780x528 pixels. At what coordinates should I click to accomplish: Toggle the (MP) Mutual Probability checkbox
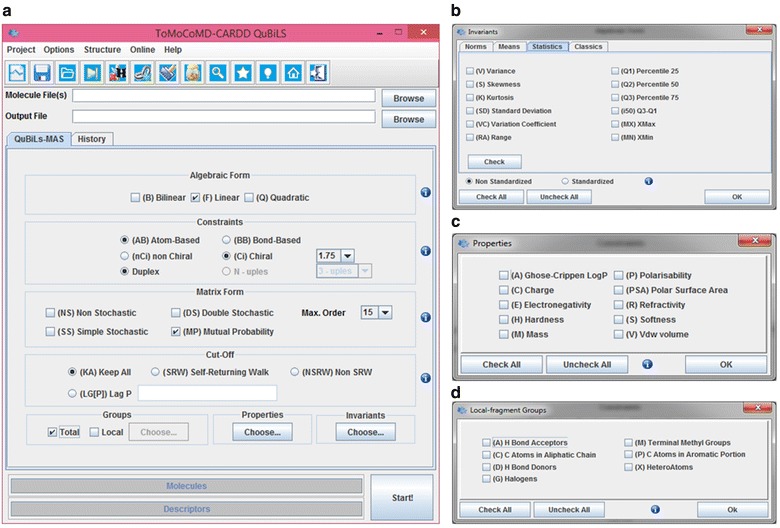click(x=176, y=331)
